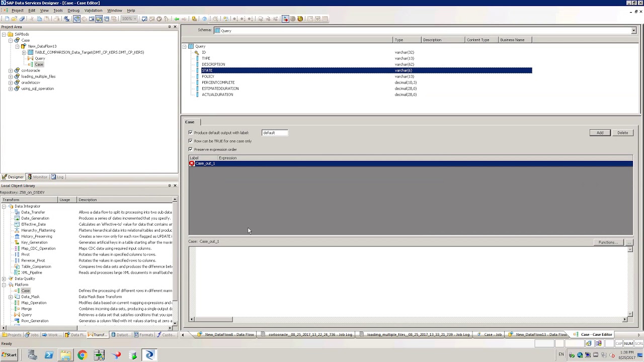644x362 pixels.
Task: Collapse the SAPBods project node
Action: click(4, 34)
